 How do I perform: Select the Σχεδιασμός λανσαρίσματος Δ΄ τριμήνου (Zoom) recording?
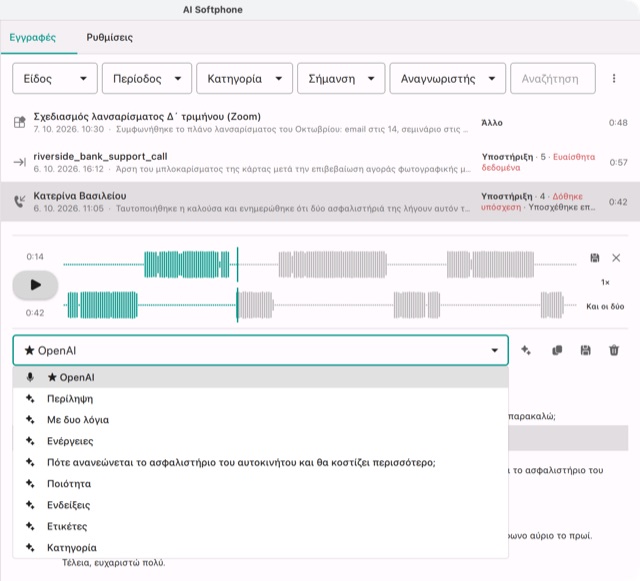pos(320,122)
